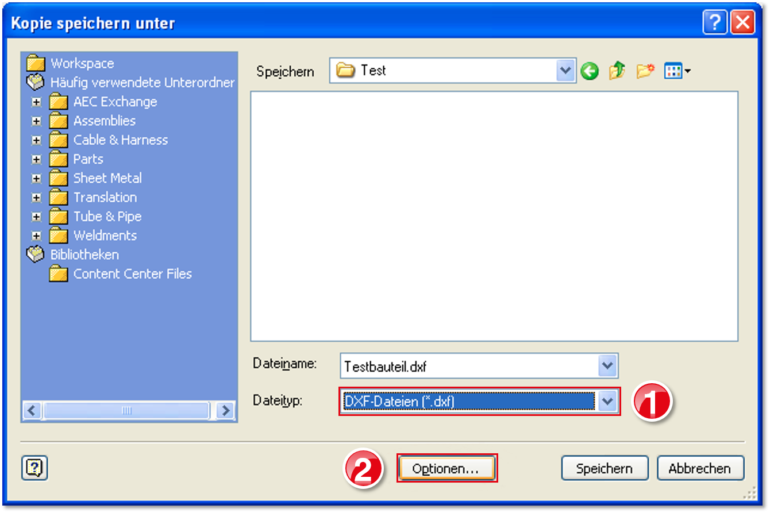Select the Workspace folder icon
Viewport: 770px width, 532px height.
pyautogui.click(x=36, y=63)
